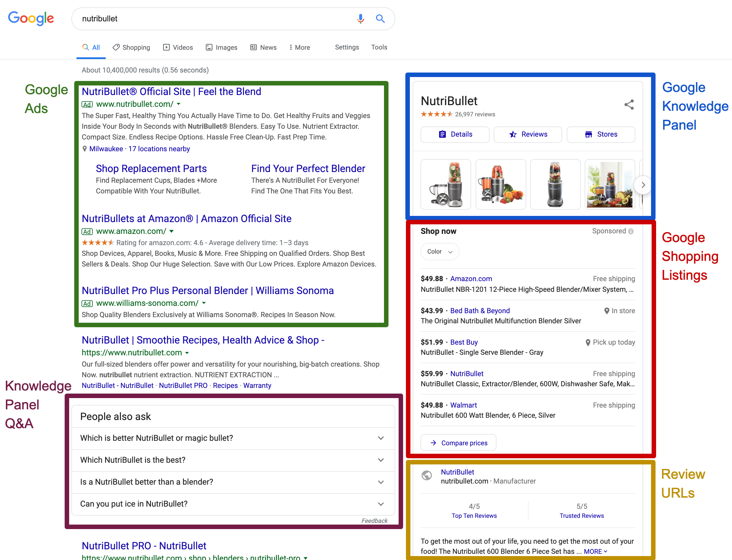Click the Google logo
The image size is (732, 560).
(x=31, y=18)
